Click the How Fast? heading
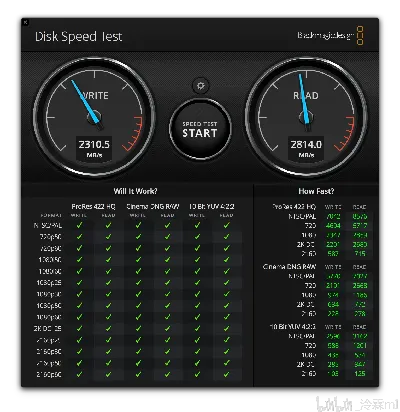Viewport: 400px width, 412px height. [316, 191]
